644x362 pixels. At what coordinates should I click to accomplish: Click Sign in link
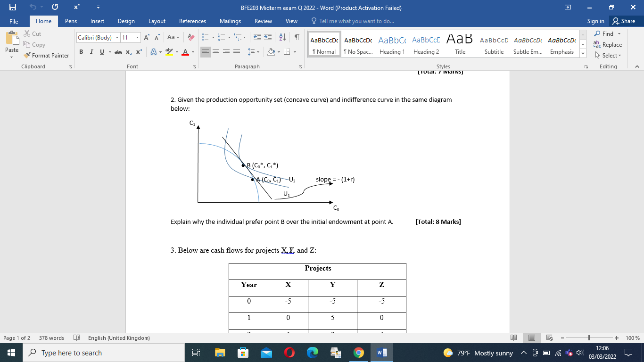pyautogui.click(x=596, y=21)
